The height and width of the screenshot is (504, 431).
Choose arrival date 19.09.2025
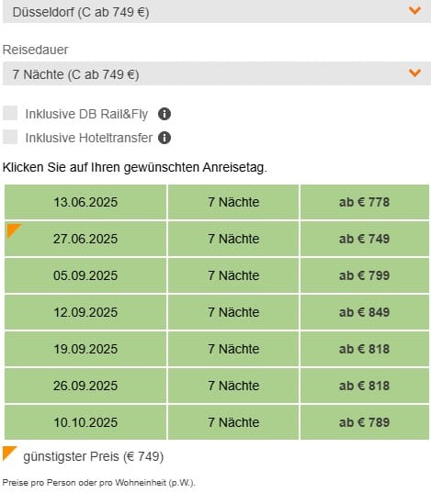[x=85, y=349]
